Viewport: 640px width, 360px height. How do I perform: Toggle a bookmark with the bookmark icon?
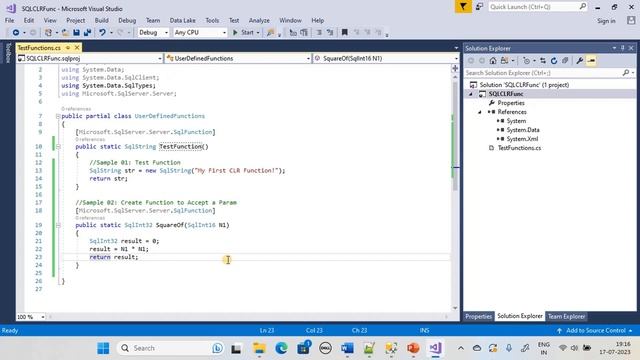344,32
